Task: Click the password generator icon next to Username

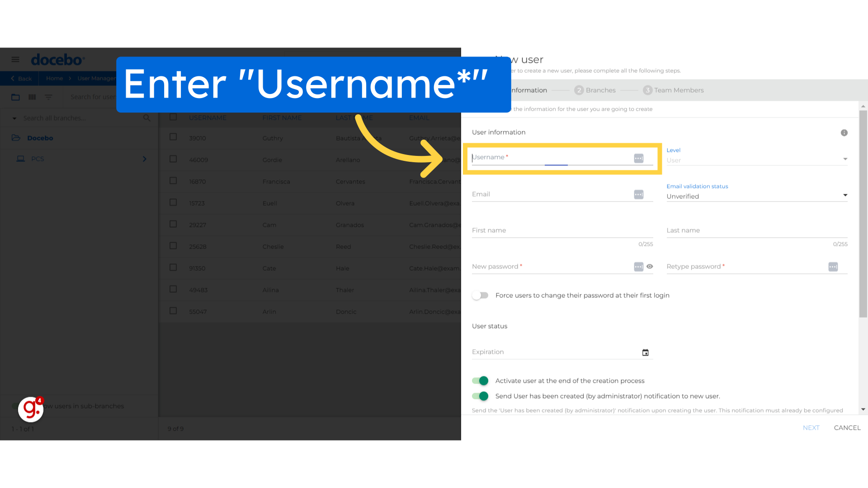Action: pos(638,158)
